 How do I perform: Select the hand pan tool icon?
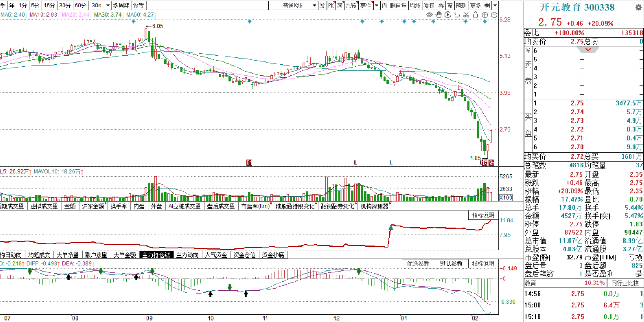pos(438,15)
